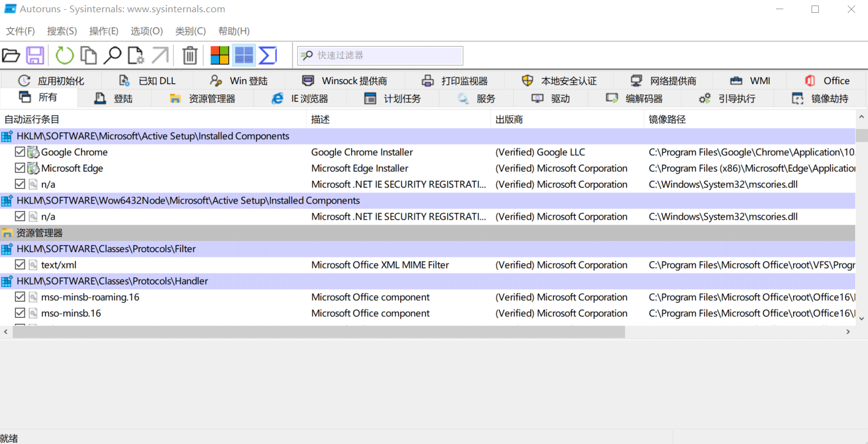Click the horizontal scrollbar right arrow
868x444 pixels.
[x=848, y=332]
